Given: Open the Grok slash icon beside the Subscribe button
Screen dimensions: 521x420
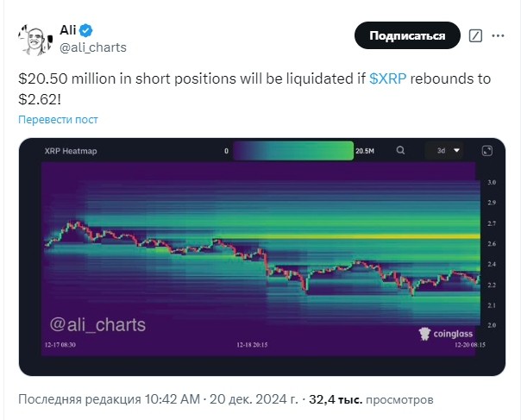Looking at the screenshot, I should (x=475, y=36).
